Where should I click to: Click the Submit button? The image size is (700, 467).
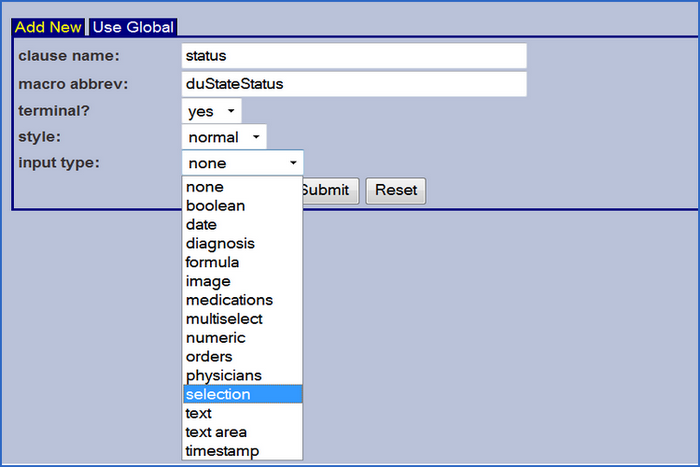(x=330, y=191)
